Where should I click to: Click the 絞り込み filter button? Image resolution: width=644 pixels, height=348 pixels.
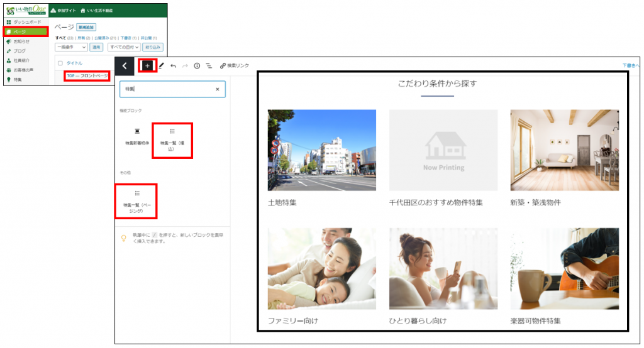click(153, 47)
